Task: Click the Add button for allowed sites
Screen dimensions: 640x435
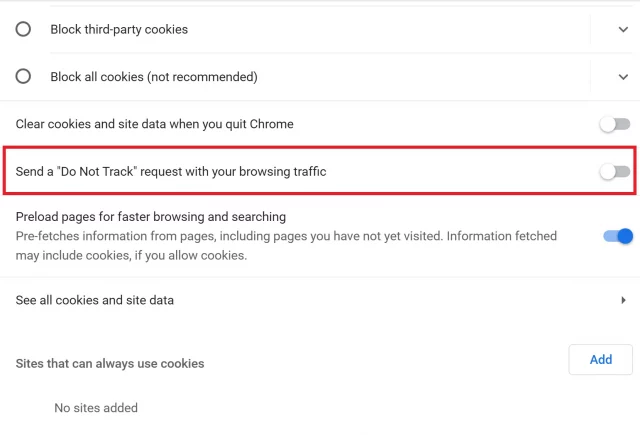Action: (600, 360)
